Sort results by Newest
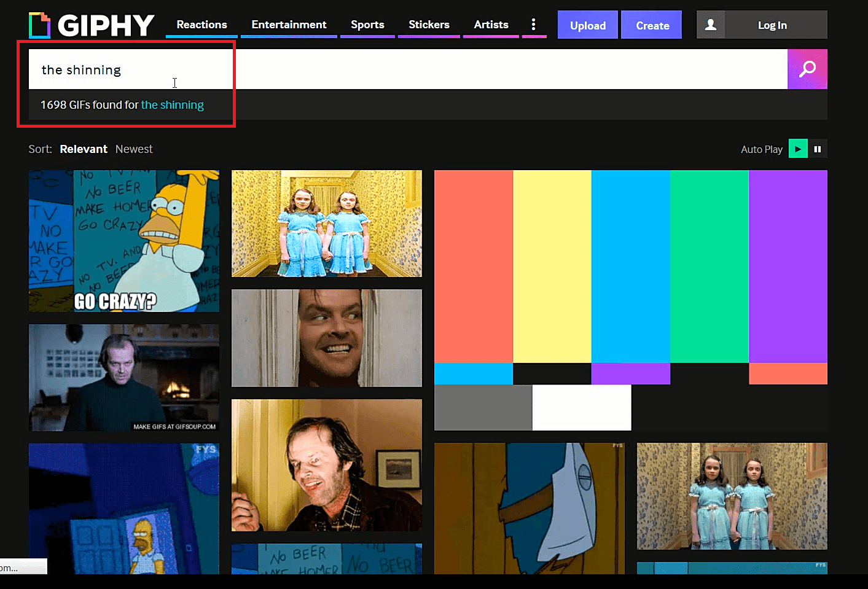868x589 pixels. pos(134,149)
